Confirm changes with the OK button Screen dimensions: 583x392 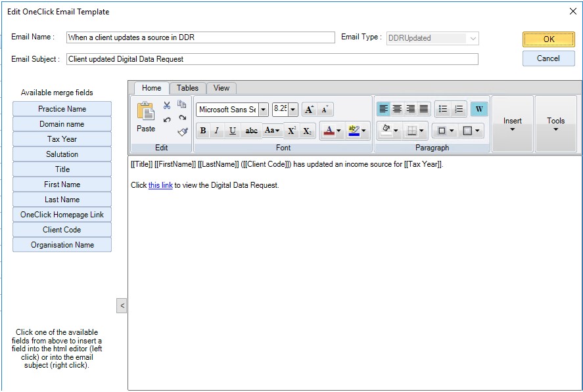pos(548,39)
